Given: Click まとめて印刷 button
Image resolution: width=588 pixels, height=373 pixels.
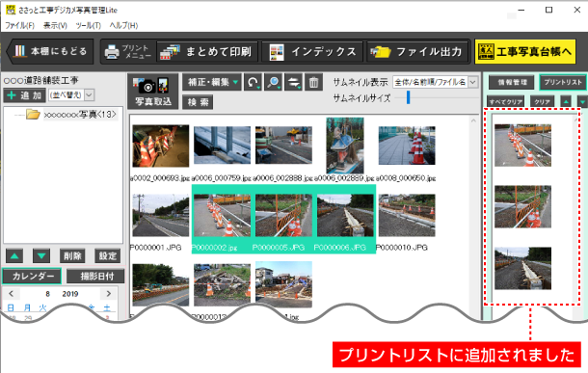Looking at the screenshot, I should click(207, 51).
